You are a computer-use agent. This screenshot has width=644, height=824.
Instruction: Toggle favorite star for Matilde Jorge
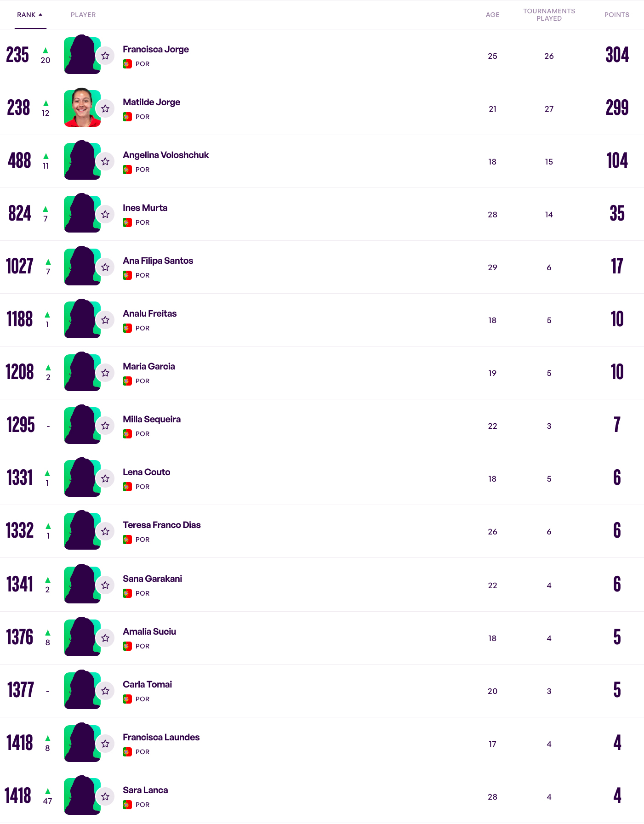click(105, 108)
